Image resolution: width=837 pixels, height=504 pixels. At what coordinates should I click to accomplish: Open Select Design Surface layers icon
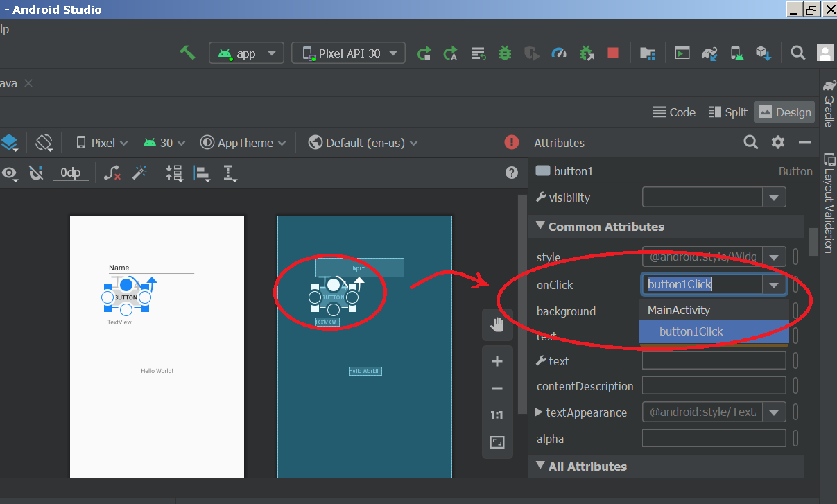9,143
